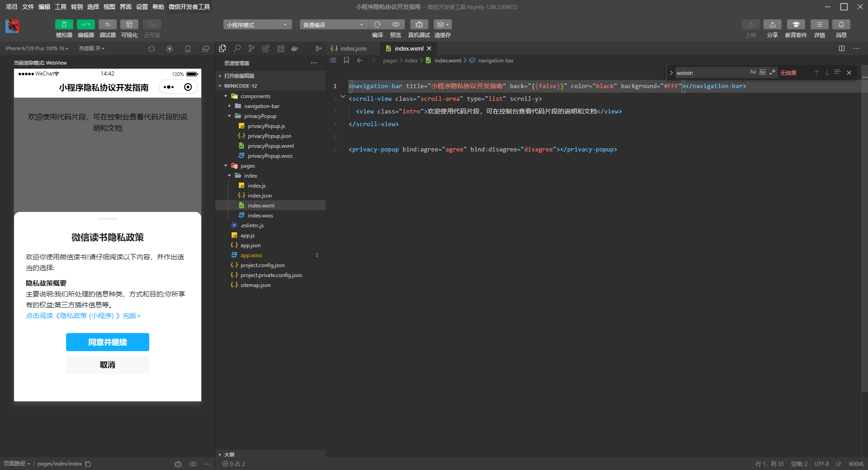Image resolution: width=868 pixels, height=470 pixels.
Task: Detach the simulator into separate window
Action: pyautogui.click(x=206, y=49)
